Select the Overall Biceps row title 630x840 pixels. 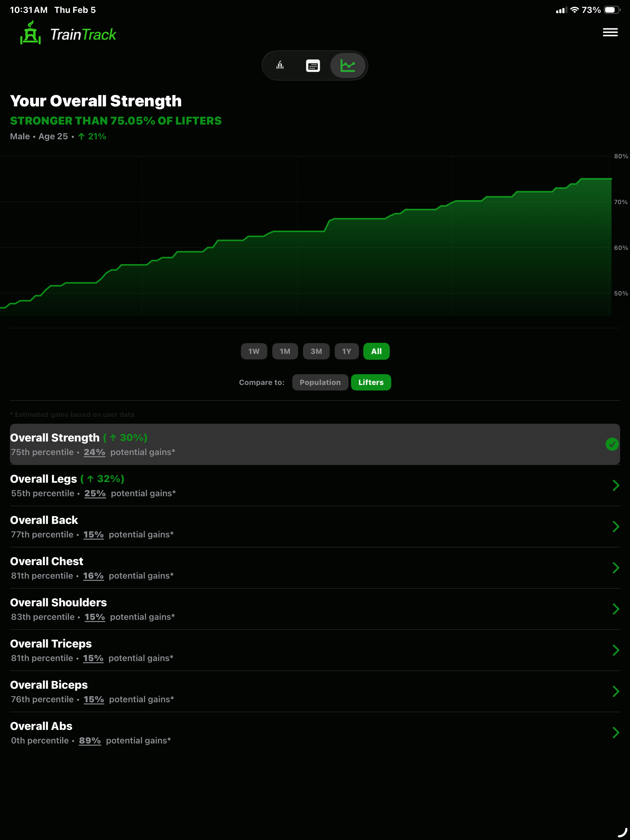click(x=49, y=685)
